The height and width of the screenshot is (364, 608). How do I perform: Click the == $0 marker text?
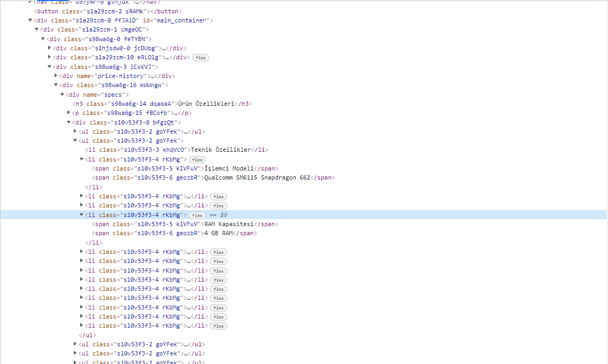(218, 215)
